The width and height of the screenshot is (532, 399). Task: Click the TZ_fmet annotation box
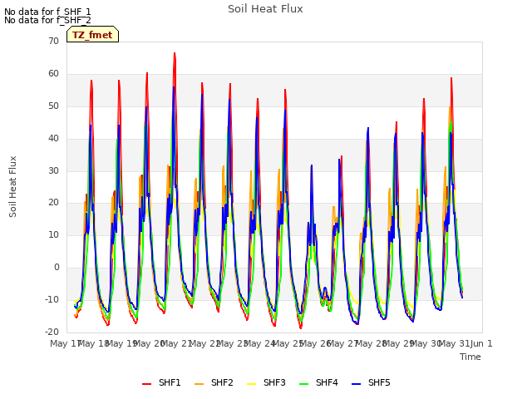coord(92,34)
